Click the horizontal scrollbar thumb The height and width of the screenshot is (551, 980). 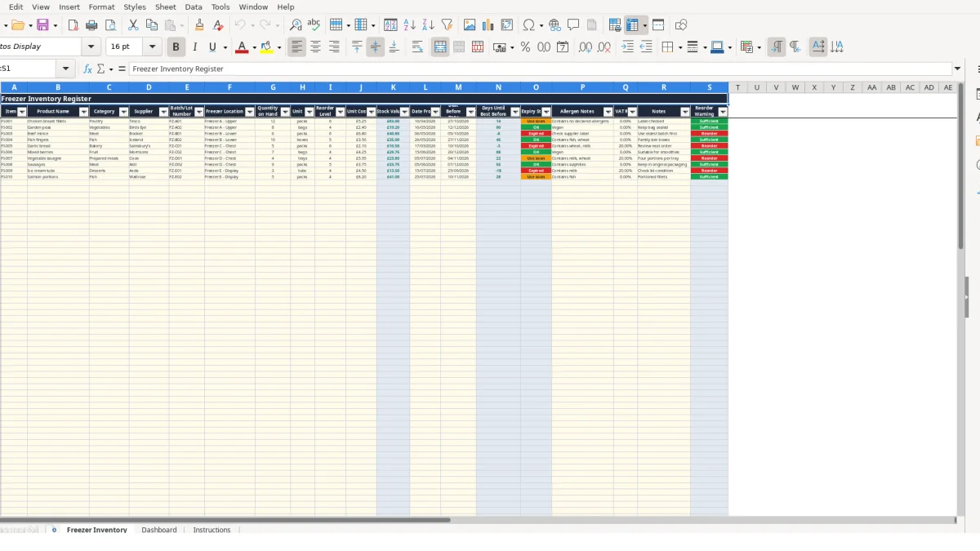(x=225, y=520)
